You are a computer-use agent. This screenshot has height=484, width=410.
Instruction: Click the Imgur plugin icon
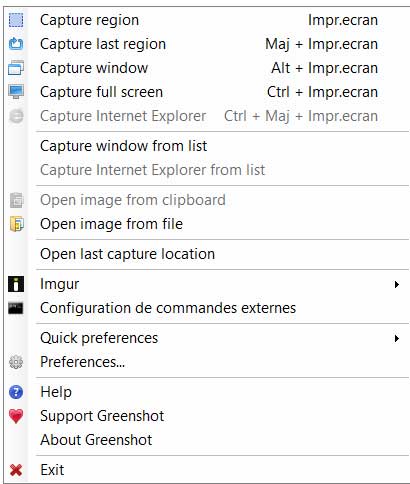pyautogui.click(x=16, y=284)
